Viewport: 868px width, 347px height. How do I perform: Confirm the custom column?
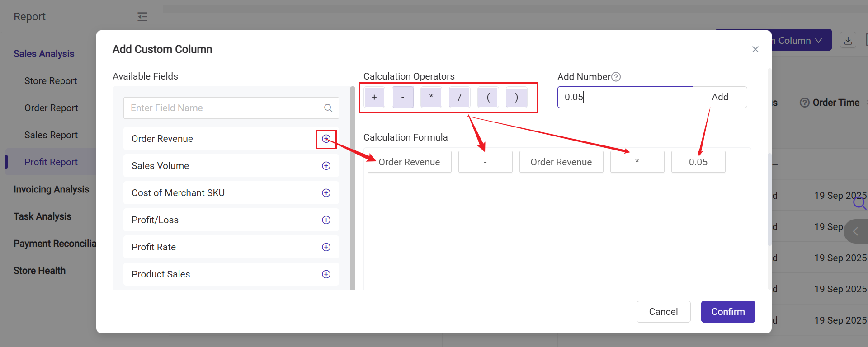(728, 312)
